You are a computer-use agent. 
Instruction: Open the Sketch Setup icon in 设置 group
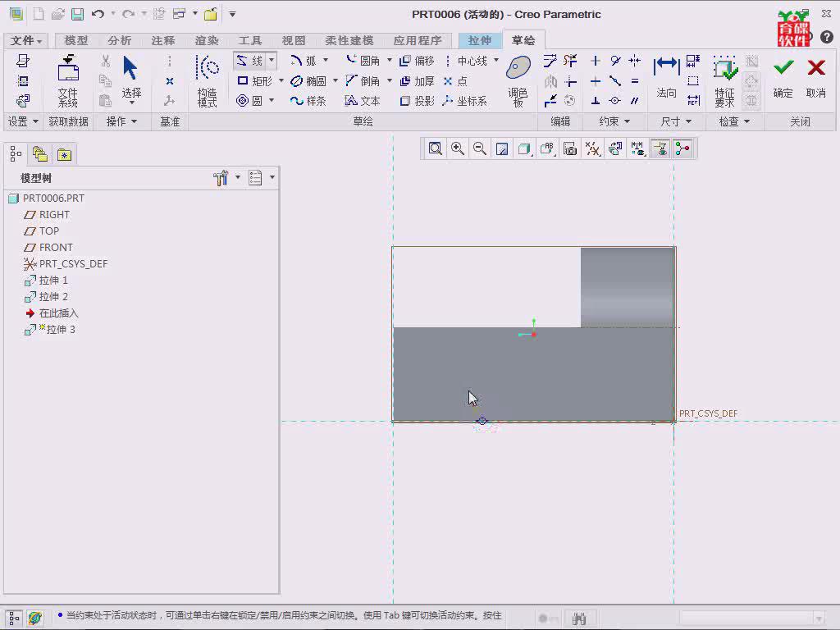tap(22, 61)
